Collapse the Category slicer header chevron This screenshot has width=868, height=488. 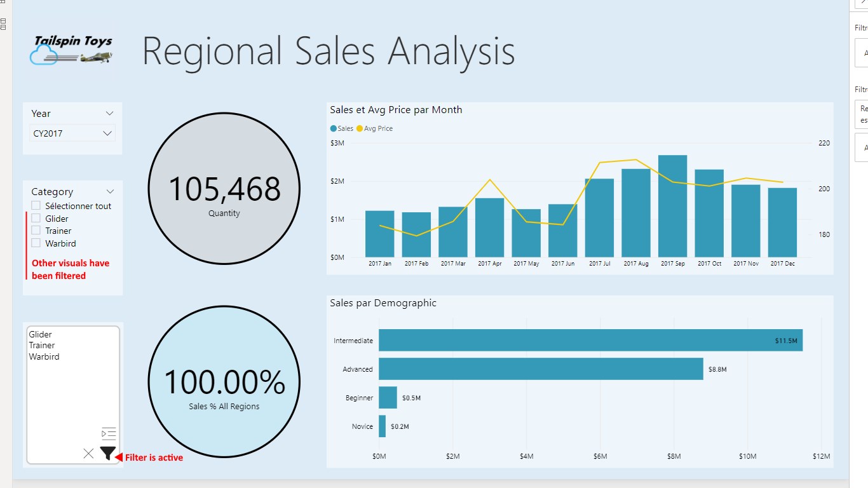tap(110, 191)
